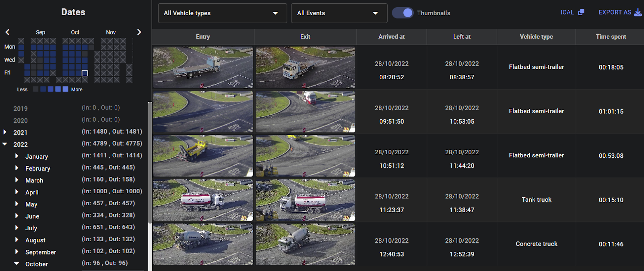Sort by Arrived at column header
644x271 pixels.
(x=391, y=37)
